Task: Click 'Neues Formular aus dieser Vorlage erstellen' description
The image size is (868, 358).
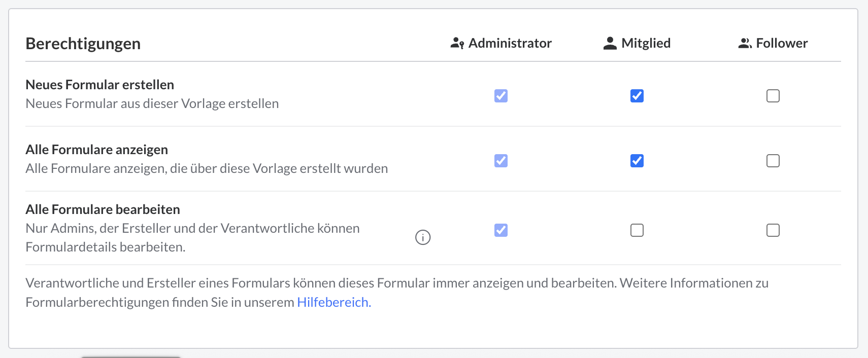Action: [x=152, y=103]
